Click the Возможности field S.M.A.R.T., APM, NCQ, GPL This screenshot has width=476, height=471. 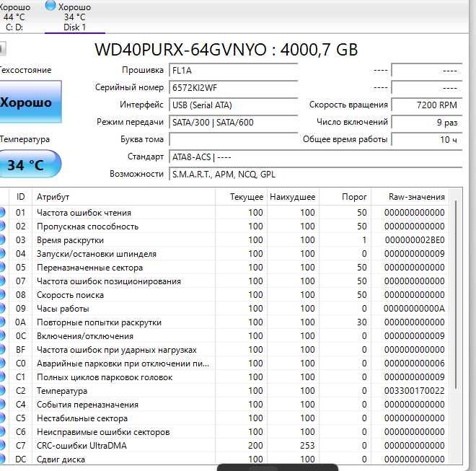pyautogui.click(x=315, y=175)
